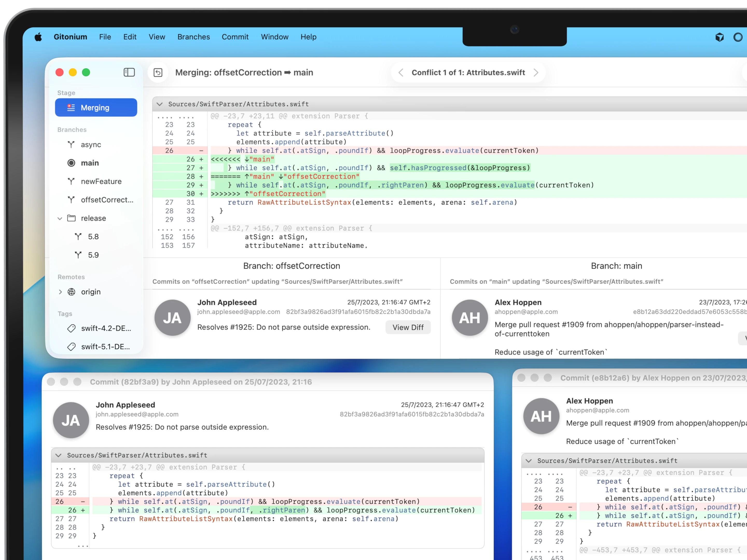Open the Apple menu icon

[x=38, y=37]
